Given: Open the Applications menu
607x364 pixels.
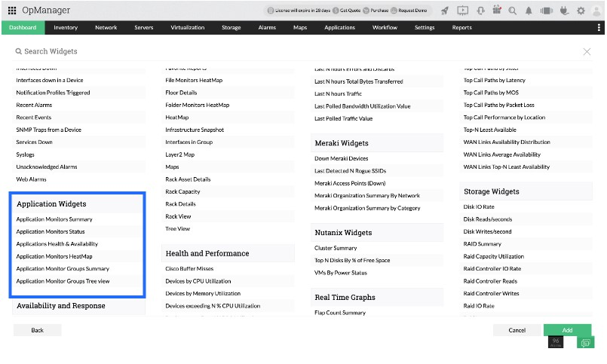Looking at the screenshot, I should [x=339, y=27].
